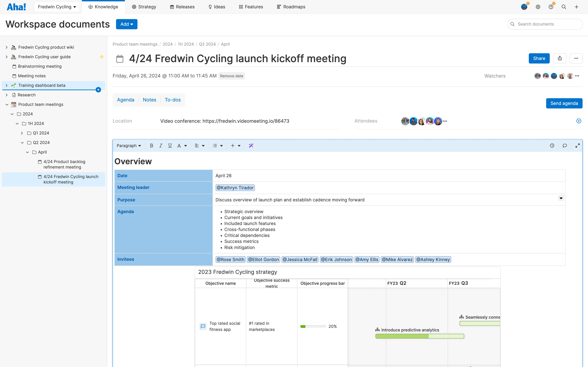The image size is (588, 367).
Task: Switch to the Notes tab
Action: click(x=149, y=100)
